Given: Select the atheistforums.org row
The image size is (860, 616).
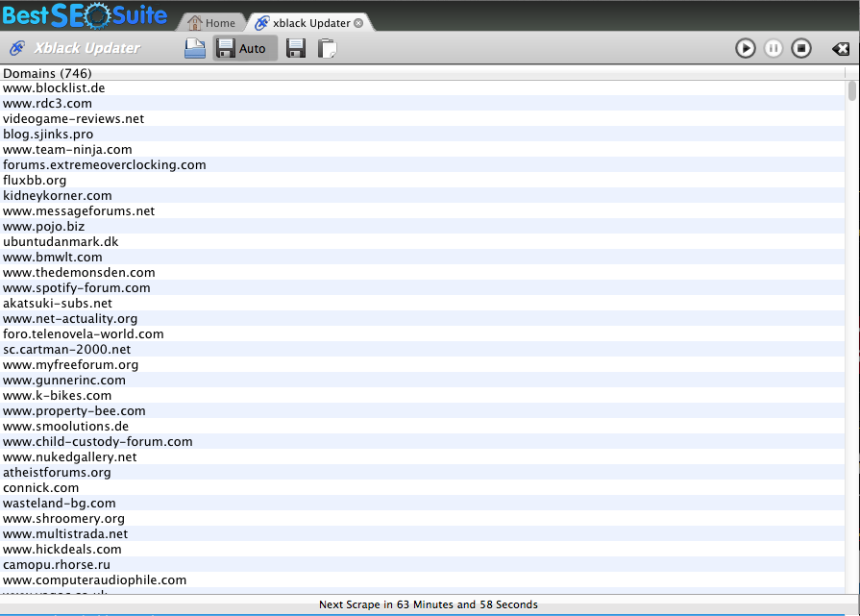Looking at the screenshot, I should [x=423, y=472].
